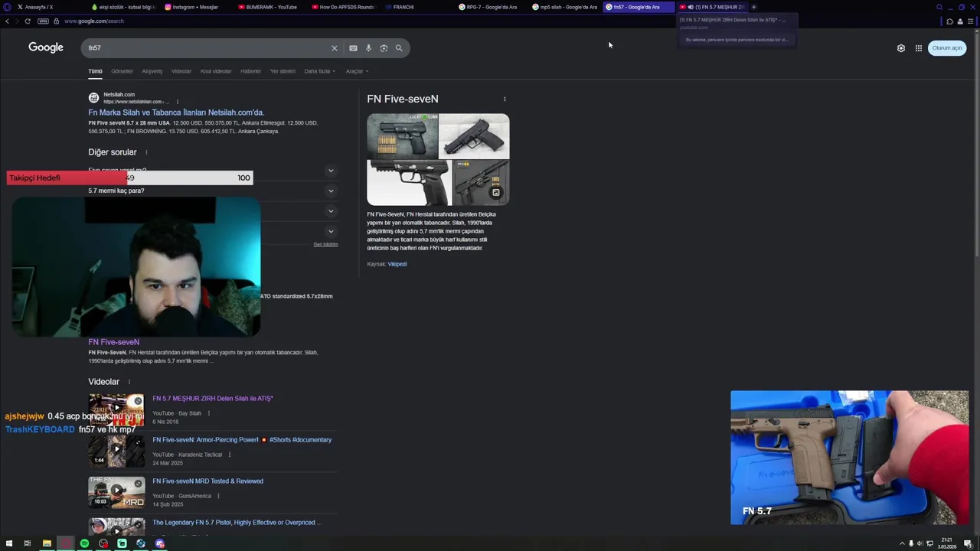Open the Daha fazla dropdown
The height and width of the screenshot is (551, 980).
319,71
